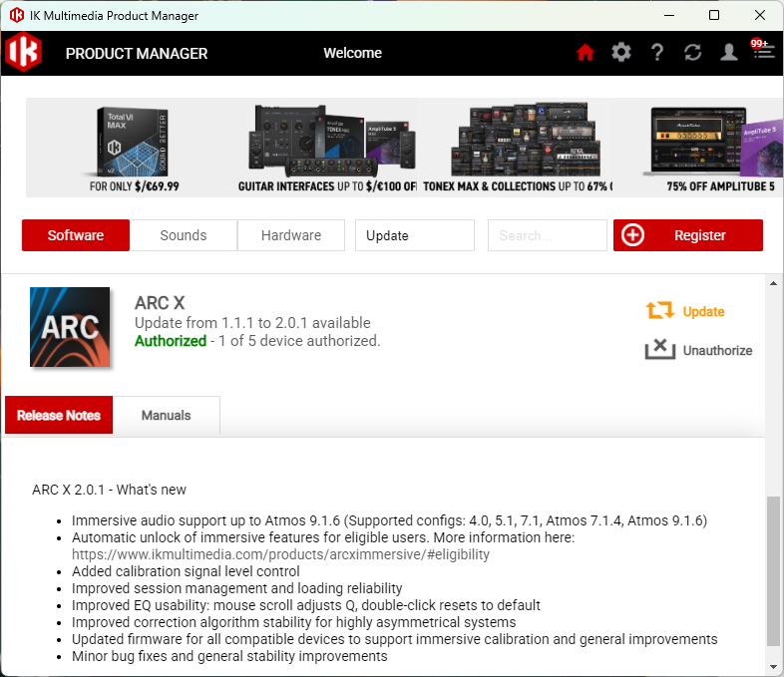The height and width of the screenshot is (677, 784).
Task: Click 'Minor bug fixes and general stability improvements' note
Action: tap(229, 656)
